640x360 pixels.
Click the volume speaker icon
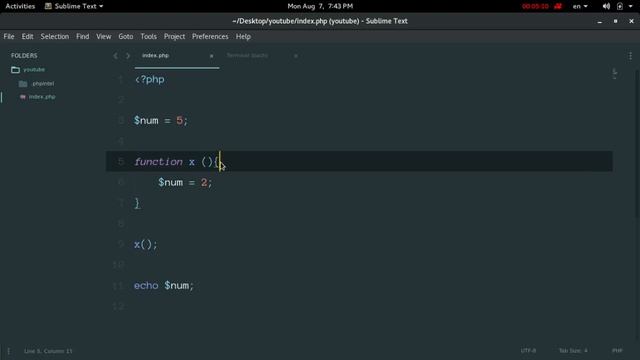(606, 6)
